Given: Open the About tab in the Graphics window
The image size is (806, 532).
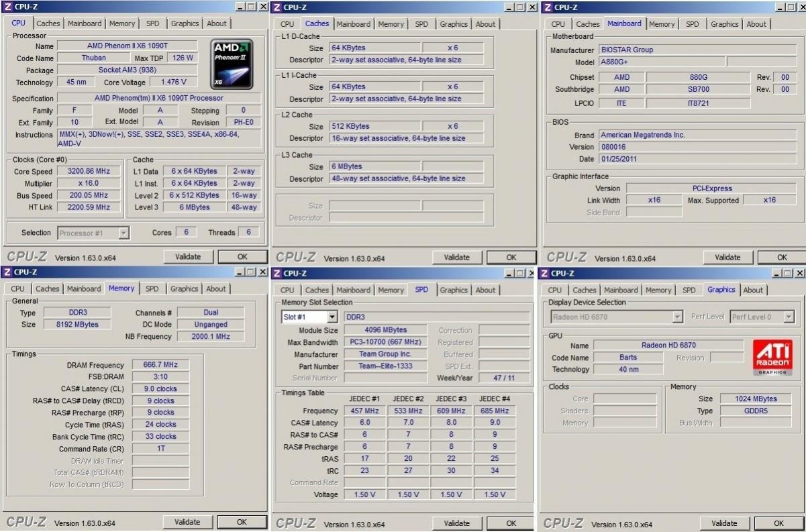Looking at the screenshot, I should tap(753, 290).
